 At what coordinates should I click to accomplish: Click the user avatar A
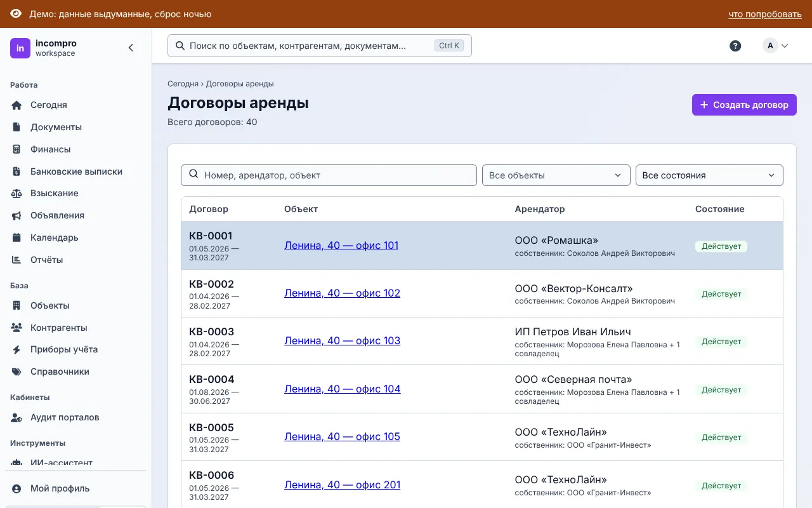(770, 46)
